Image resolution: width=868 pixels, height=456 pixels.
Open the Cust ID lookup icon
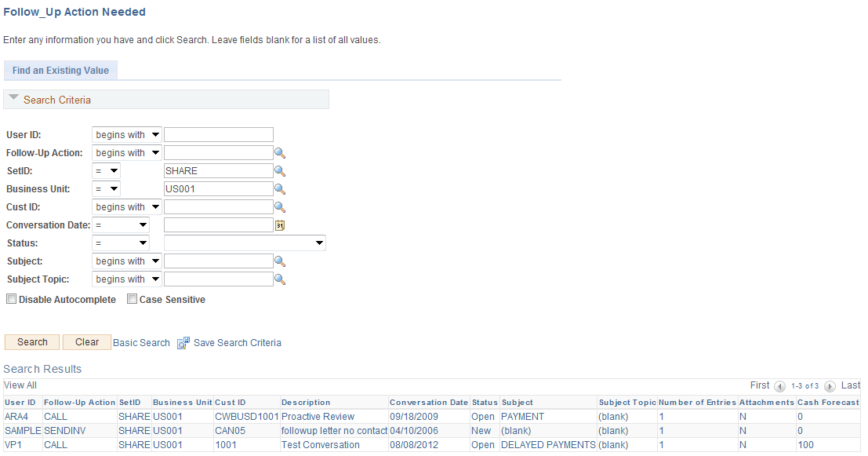(280, 206)
